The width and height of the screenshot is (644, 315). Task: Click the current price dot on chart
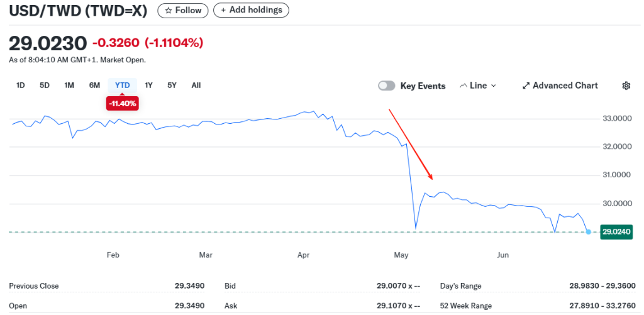pyautogui.click(x=588, y=232)
